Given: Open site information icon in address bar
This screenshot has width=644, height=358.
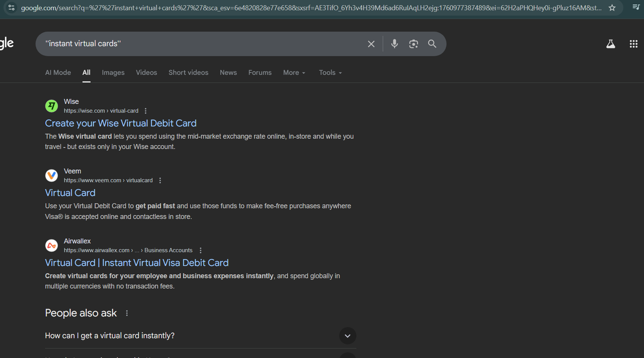Looking at the screenshot, I should point(11,8).
